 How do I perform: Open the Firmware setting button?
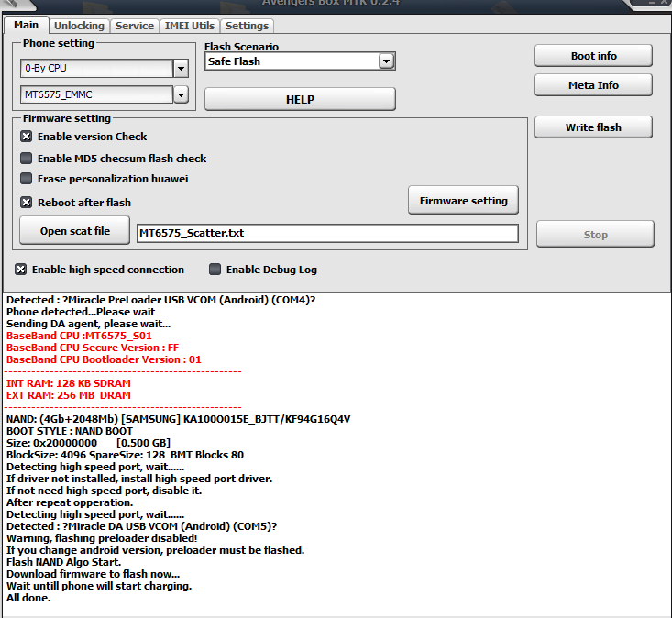click(463, 201)
